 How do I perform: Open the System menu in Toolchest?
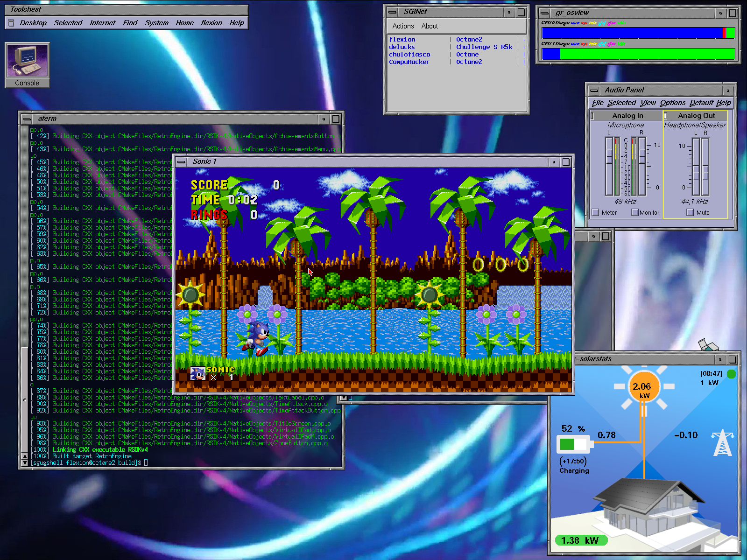(156, 23)
